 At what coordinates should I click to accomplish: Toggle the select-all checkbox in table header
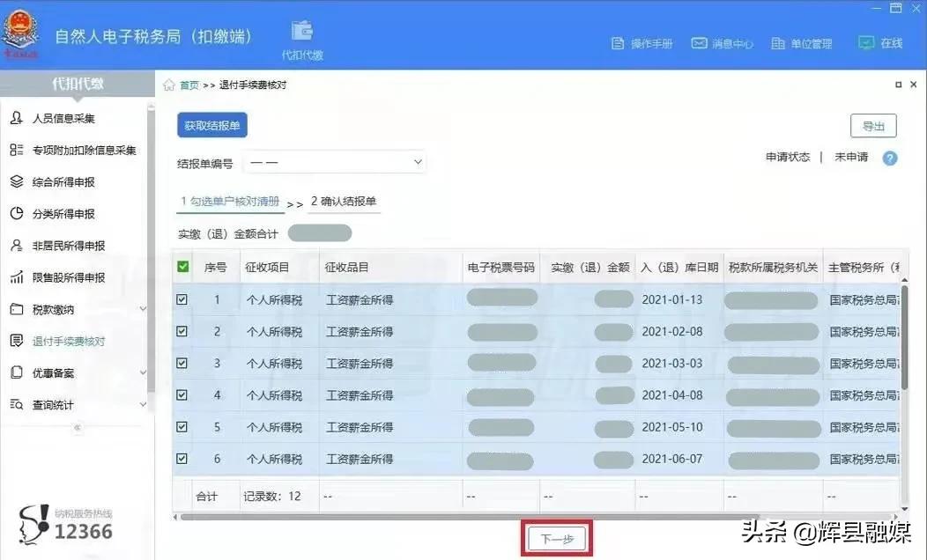182,267
